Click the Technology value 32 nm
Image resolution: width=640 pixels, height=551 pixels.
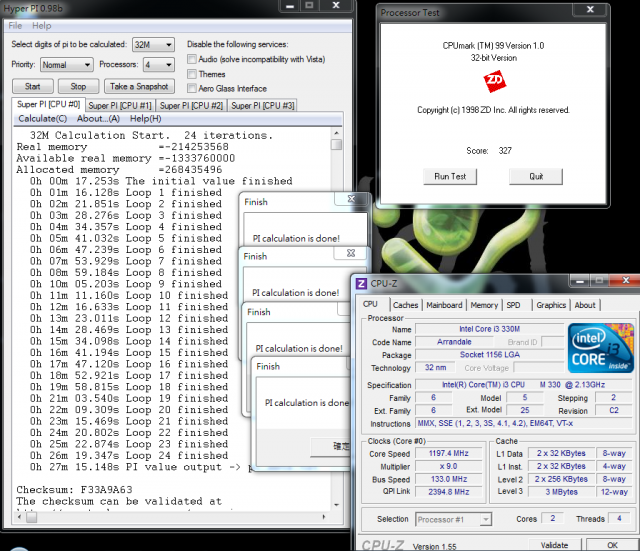[436, 367]
